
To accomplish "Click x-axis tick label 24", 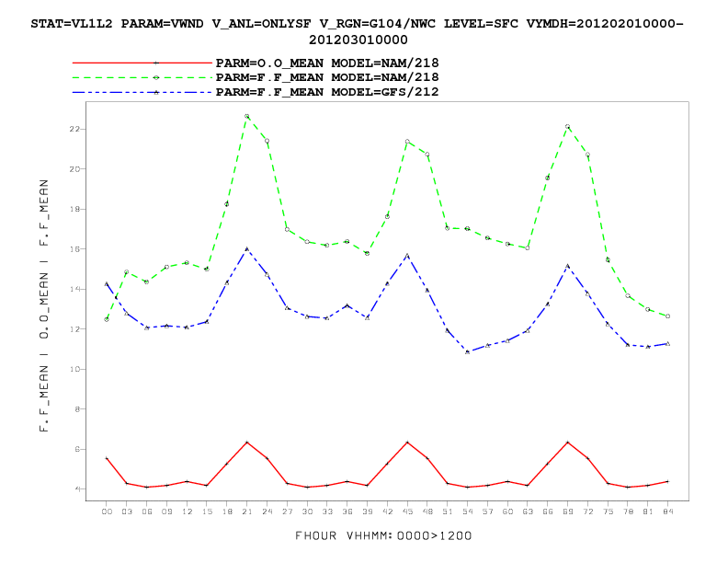I will pos(267,511).
